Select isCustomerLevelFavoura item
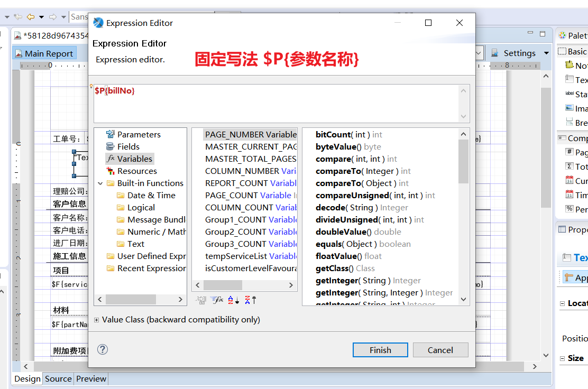This screenshot has height=389, width=588. pyautogui.click(x=251, y=268)
